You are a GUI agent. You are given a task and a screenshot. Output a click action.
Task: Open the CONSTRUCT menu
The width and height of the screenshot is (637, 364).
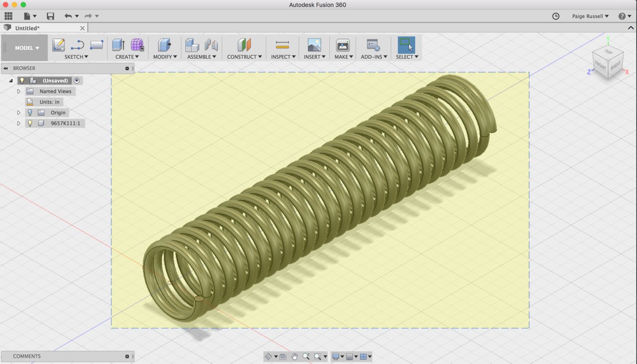244,57
